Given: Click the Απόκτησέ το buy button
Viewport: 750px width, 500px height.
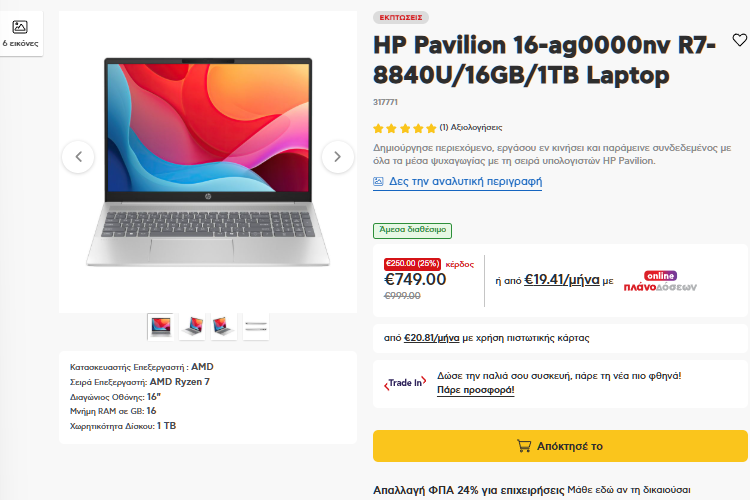Looking at the screenshot, I should pyautogui.click(x=560, y=446).
